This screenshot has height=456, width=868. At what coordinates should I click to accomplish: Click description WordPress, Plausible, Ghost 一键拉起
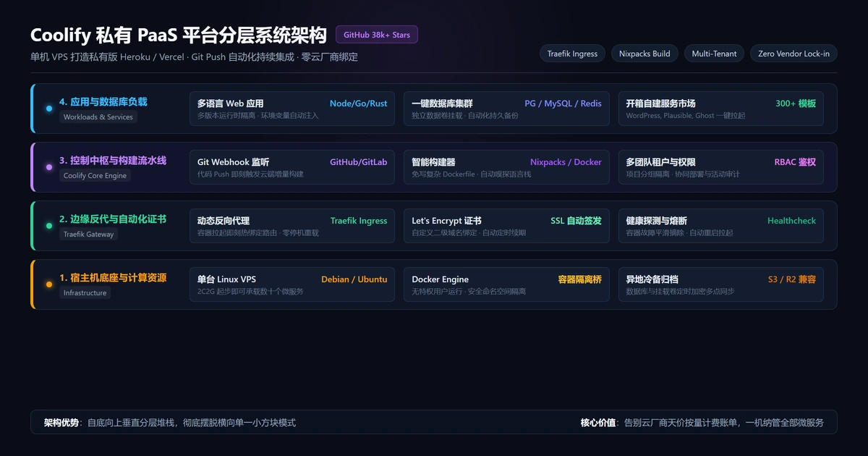(686, 115)
